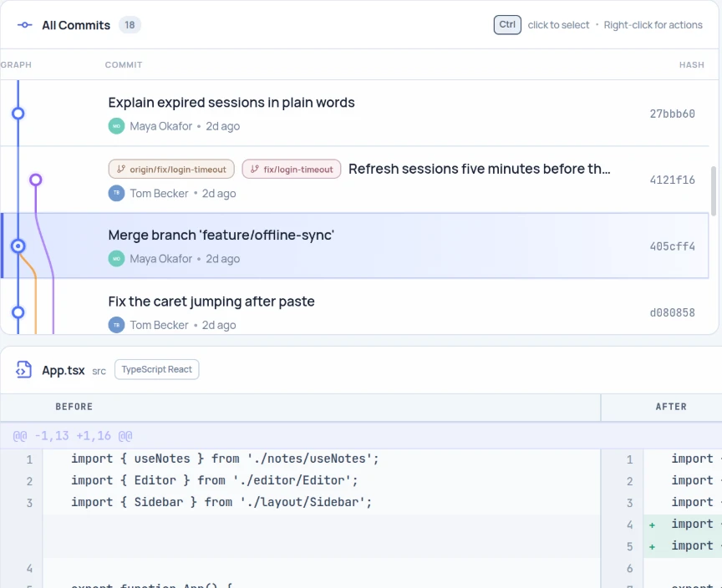Click the hash 4121f16
The width and height of the screenshot is (722, 588).
672,180
